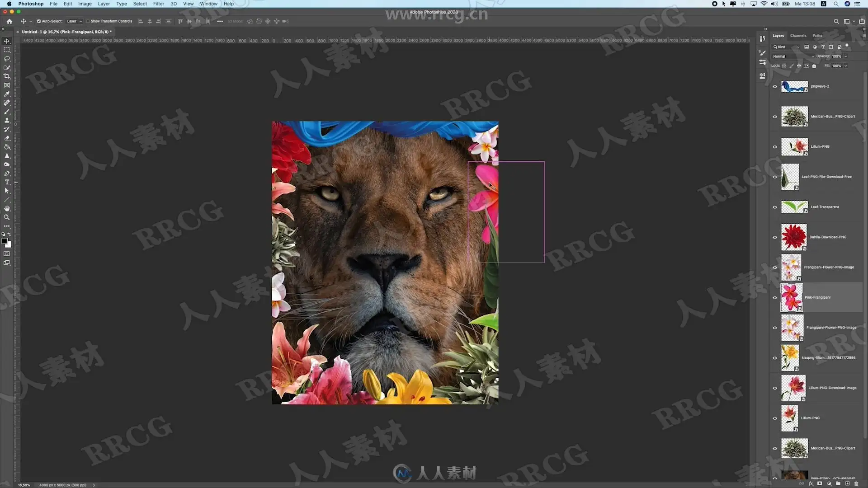
Task: Click the foreground color swatch
Action: pos(5,241)
